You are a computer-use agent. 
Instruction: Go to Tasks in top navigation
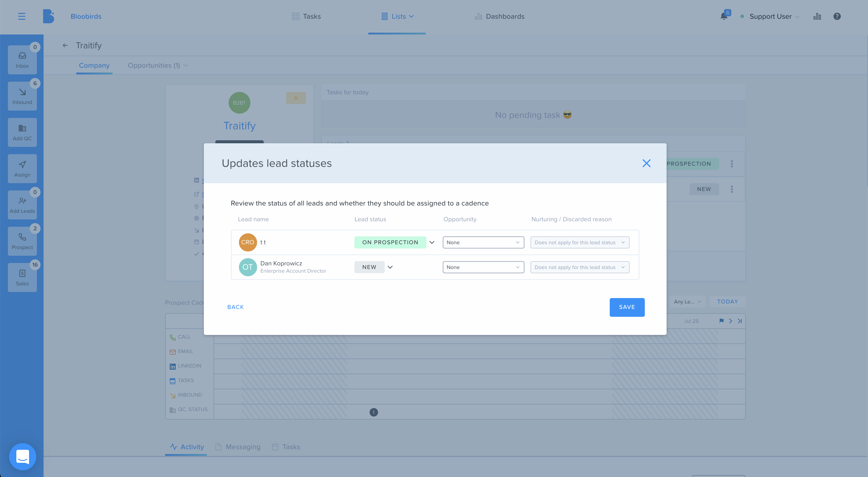click(306, 16)
